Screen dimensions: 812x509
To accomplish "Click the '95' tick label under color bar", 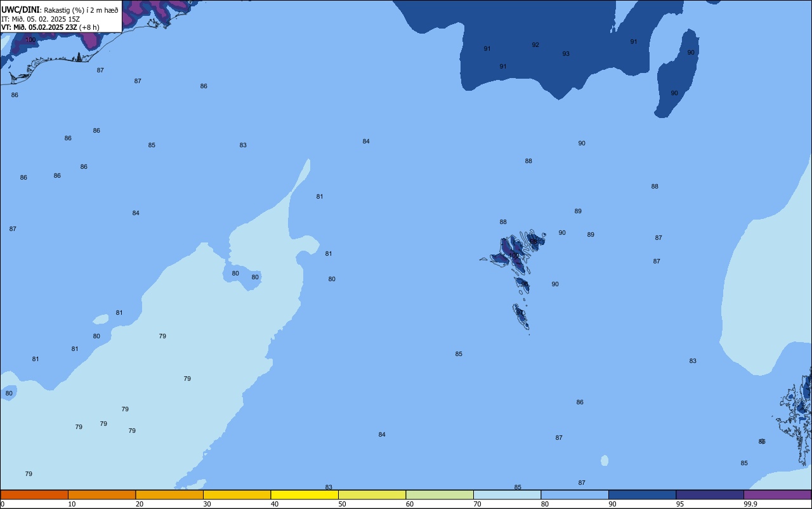I will (680, 504).
